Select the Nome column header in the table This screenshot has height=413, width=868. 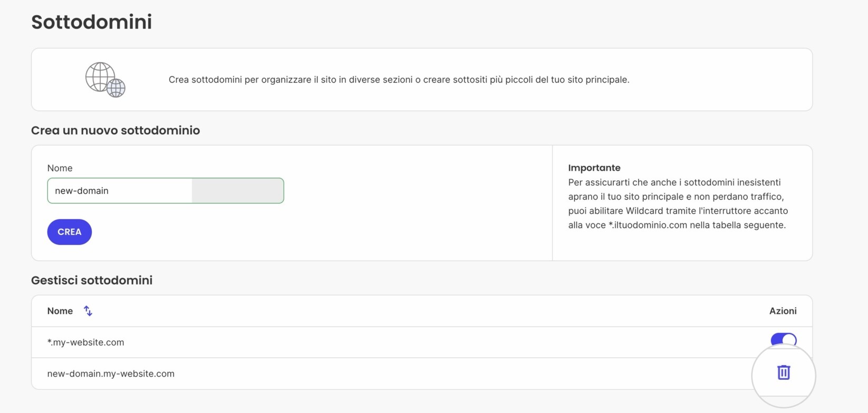(60, 311)
